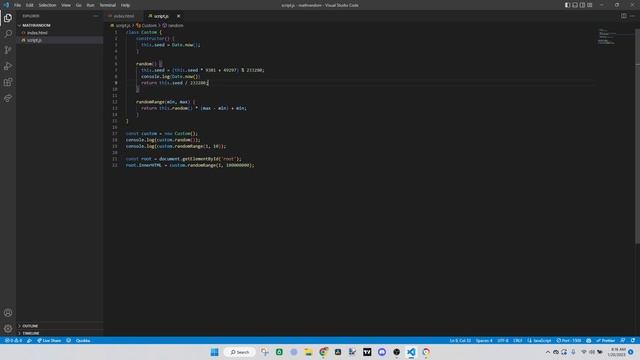
Task: Switch to the index.html tab
Action: pyautogui.click(x=124, y=16)
